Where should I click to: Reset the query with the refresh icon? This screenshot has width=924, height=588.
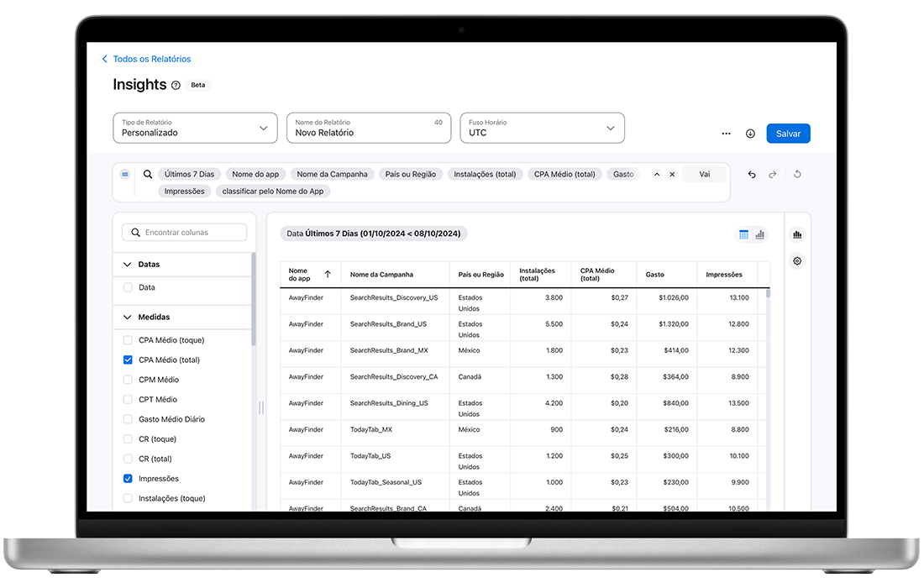tap(797, 175)
